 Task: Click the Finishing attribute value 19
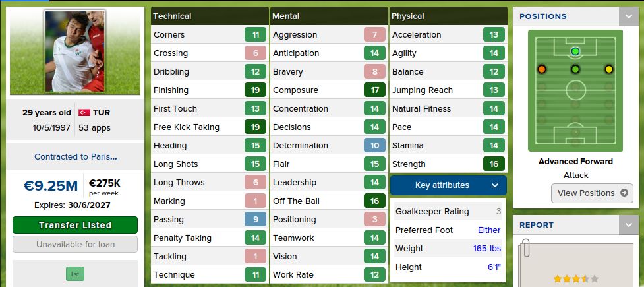[x=255, y=90]
